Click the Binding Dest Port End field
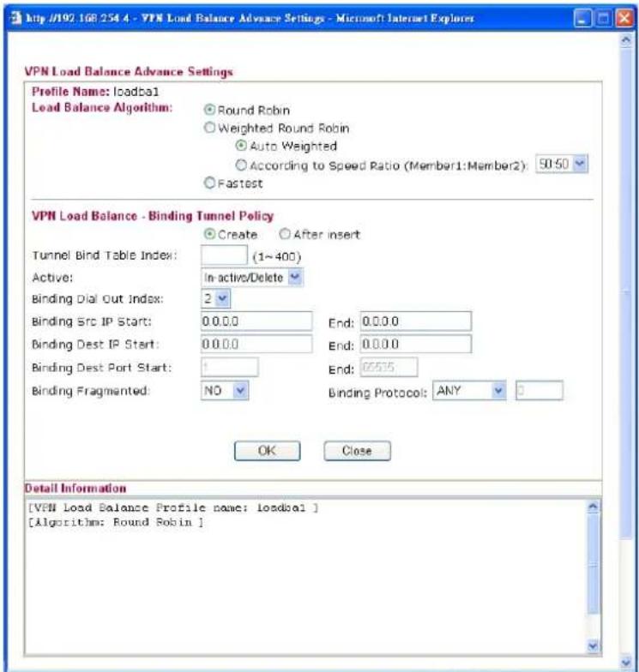This screenshot has height=672, width=639. (x=389, y=367)
